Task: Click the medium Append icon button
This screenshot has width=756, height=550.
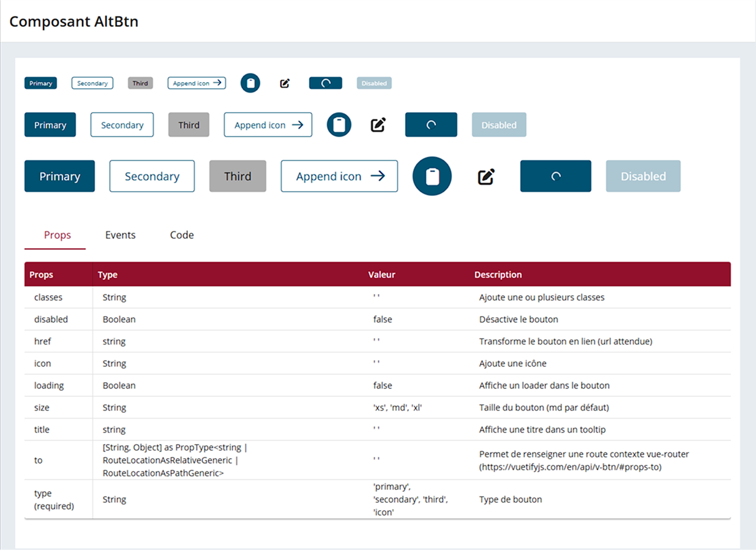Action: tap(268, 125)
